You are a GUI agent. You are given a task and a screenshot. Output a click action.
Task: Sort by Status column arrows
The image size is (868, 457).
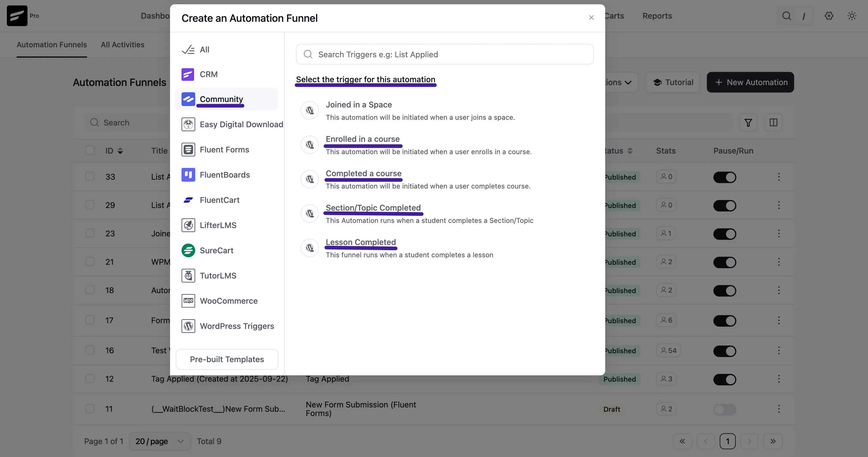click(630, 151)
